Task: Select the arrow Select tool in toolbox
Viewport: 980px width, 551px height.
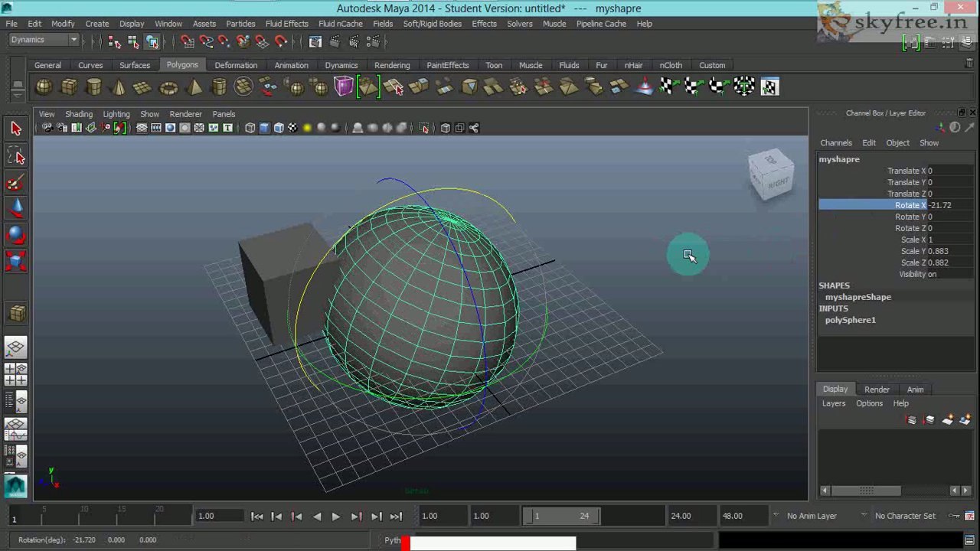Action: (16, 129)
